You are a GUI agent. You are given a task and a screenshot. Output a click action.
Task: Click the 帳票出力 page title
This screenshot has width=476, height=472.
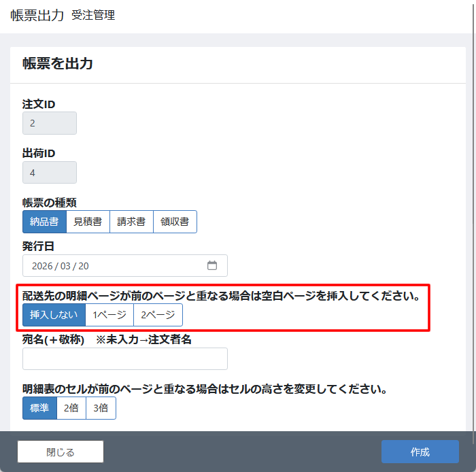[x=37, y=15]
